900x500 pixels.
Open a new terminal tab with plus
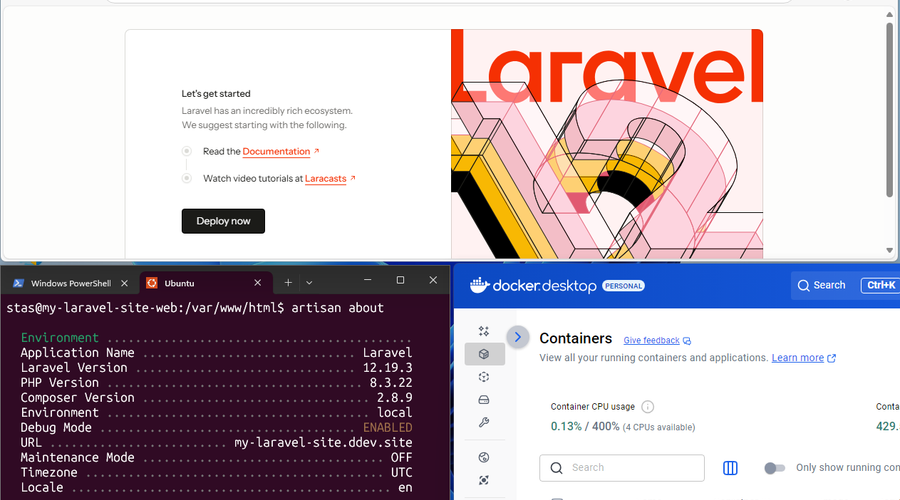(x=288, y=282)
